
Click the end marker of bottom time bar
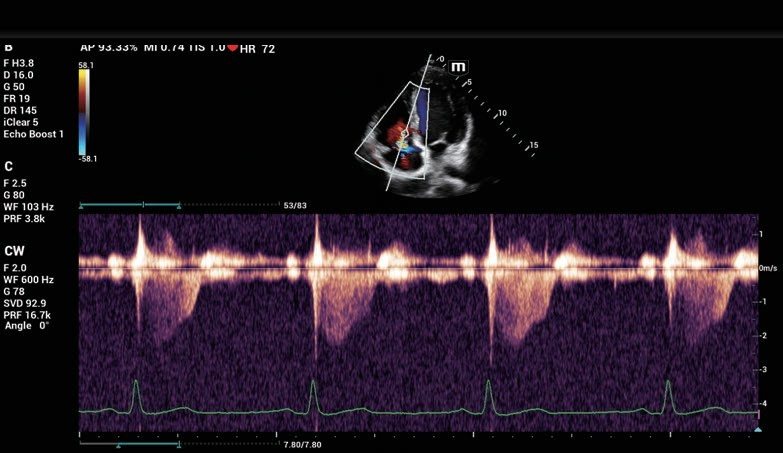pyautogui.click(x=179, y=444)
